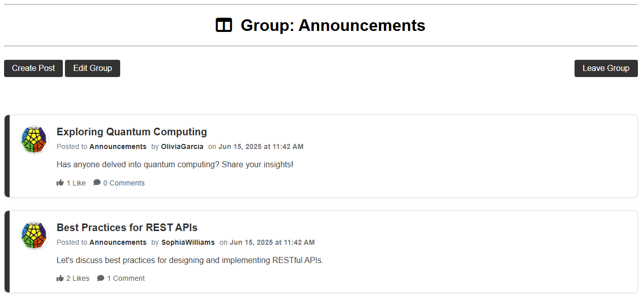Click the Announcements link on the second post
Viewport: 644px width, 299px height.
point(118,242)
